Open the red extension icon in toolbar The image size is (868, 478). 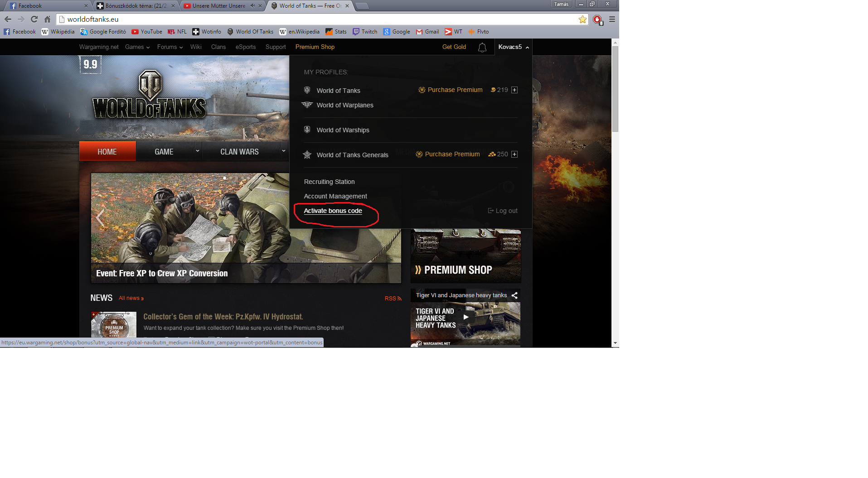click(x=598, y=19)
